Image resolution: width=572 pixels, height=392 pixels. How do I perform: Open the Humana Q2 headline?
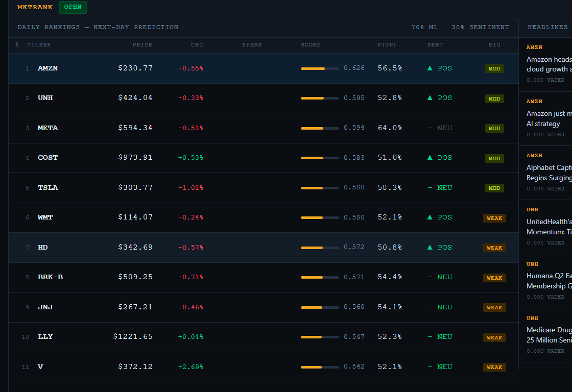click(549, 281)
